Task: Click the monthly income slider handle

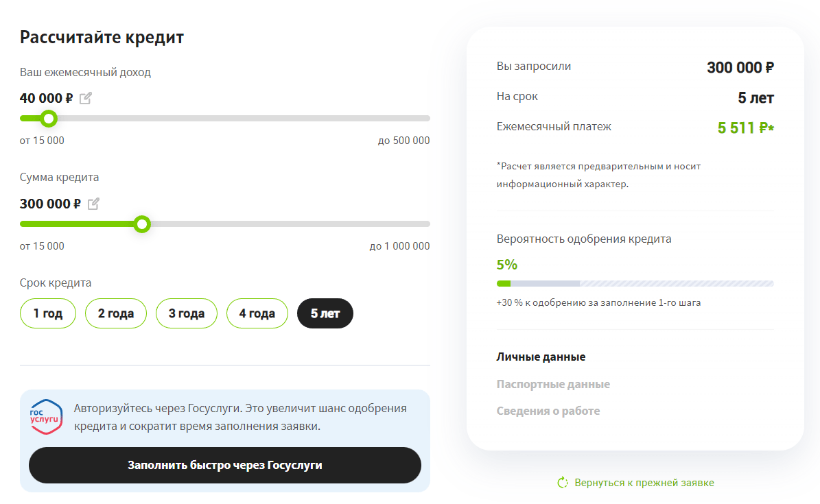Action: [x=49, y=119]
